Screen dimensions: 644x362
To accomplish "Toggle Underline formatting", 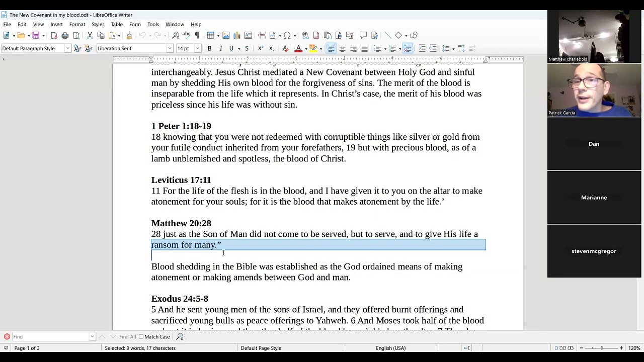I will [x=231, y=48].
